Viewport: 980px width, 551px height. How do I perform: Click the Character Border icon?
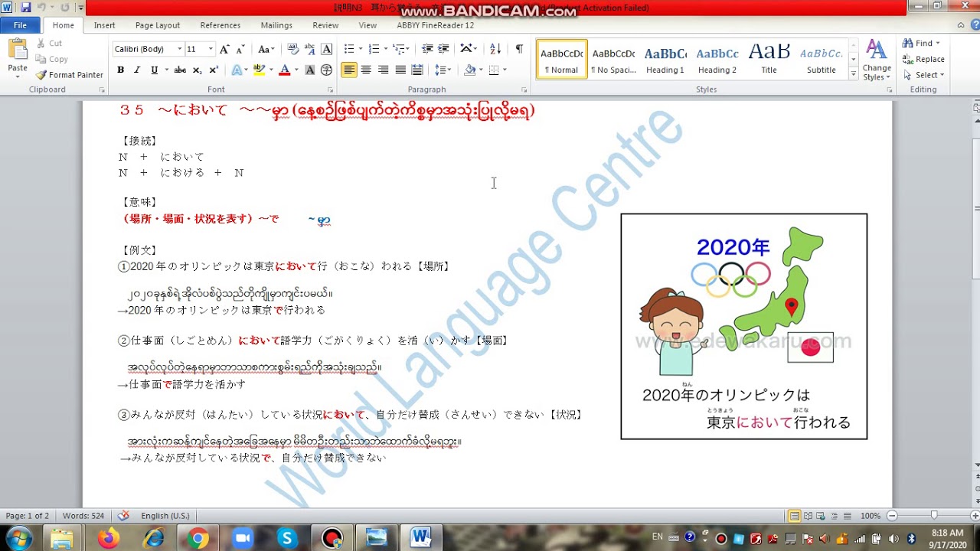(x=327, y=49)
